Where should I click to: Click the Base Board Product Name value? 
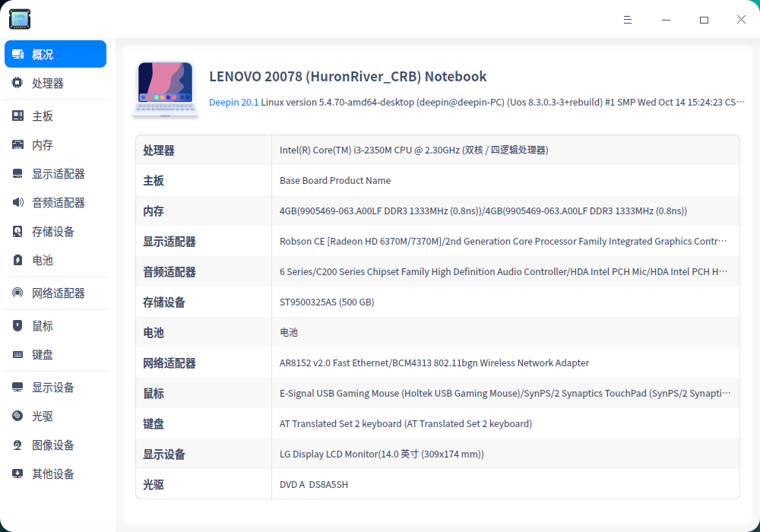point(335,180)
